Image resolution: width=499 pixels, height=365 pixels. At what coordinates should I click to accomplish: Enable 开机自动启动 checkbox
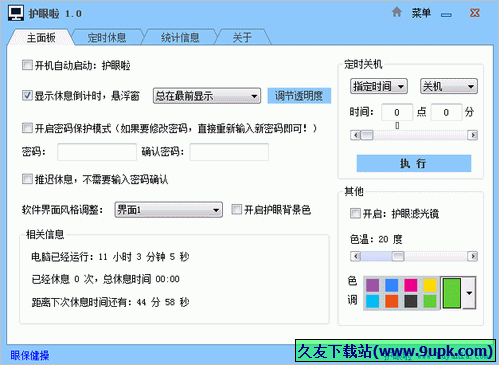point(27,65)
